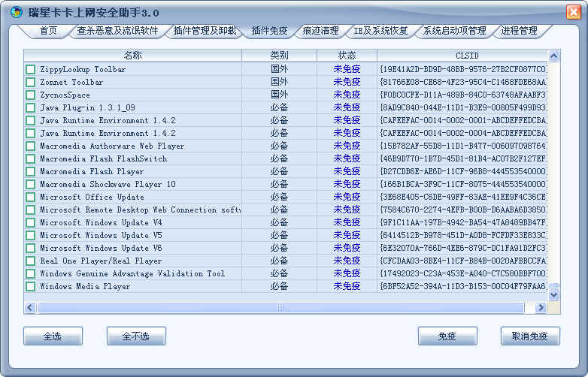588x377 pixels.
Task: Click CLSID starting with {19E41A2D
Action: (x=463, y=69)
